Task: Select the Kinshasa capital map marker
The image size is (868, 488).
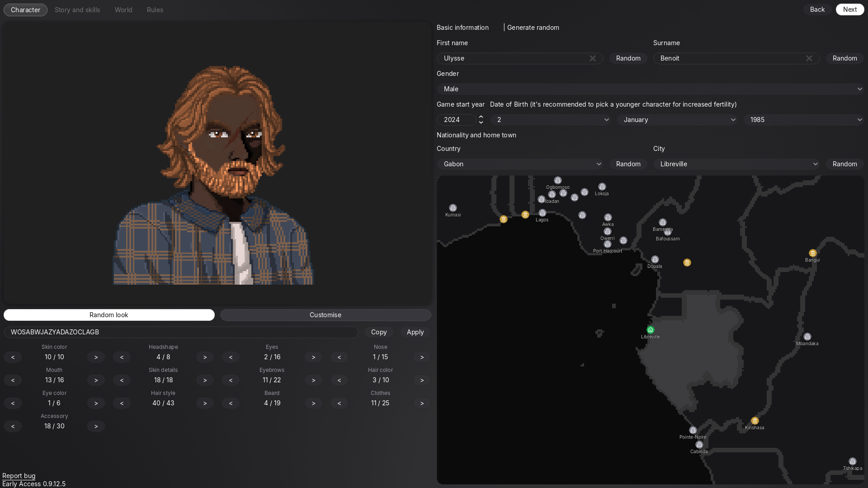Action: click(x=755, y=421)
